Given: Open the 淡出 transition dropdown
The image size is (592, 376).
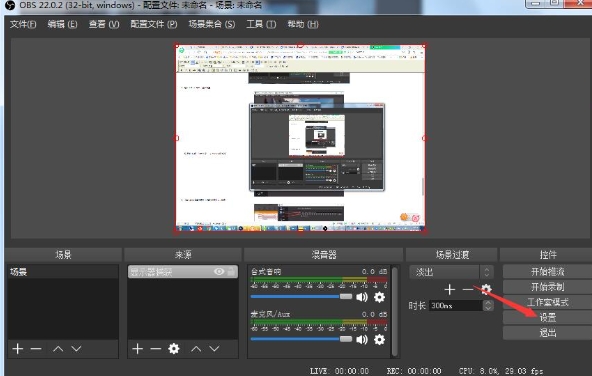Looking at the screenshot, I should point(451,272).
